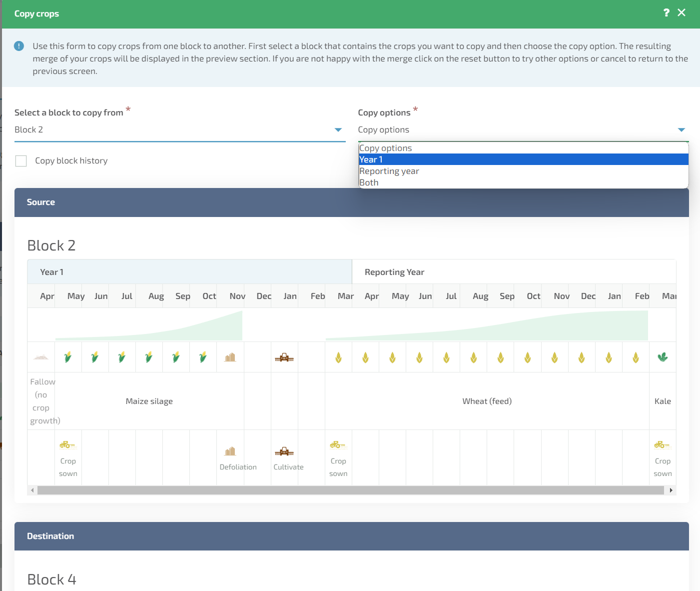Click the Copy options dropdown arrow
Viewport: 700px width, 591px height.
[x=682, y=130]
